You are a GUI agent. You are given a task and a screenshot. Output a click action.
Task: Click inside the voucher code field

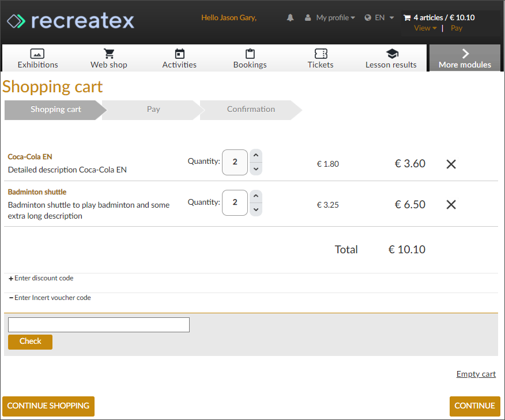click(98, 325)
